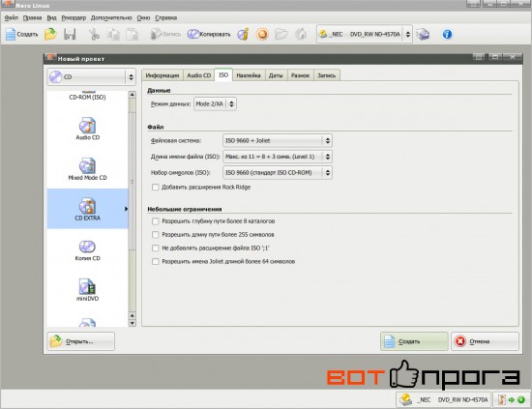Screen dimensions: 532x409
Task: Open the Рекордер menu
Action: click(x=74, y=17)
